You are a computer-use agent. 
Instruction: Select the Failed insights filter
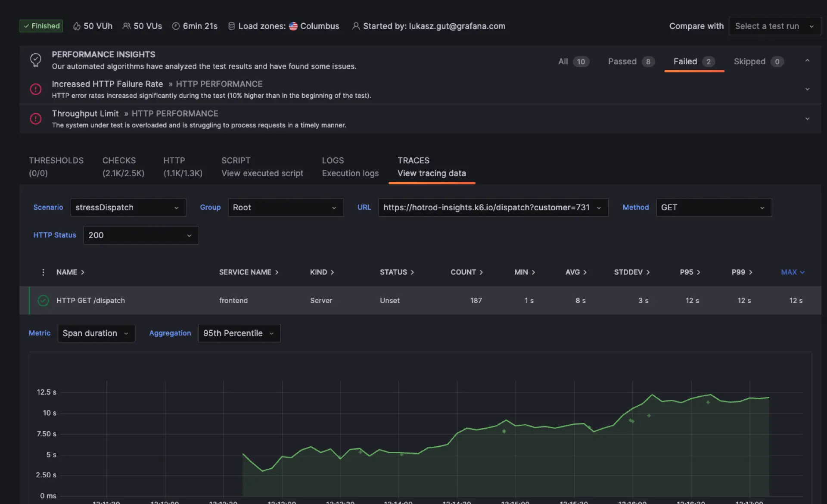pyautogui.click(x=694, y=62)
